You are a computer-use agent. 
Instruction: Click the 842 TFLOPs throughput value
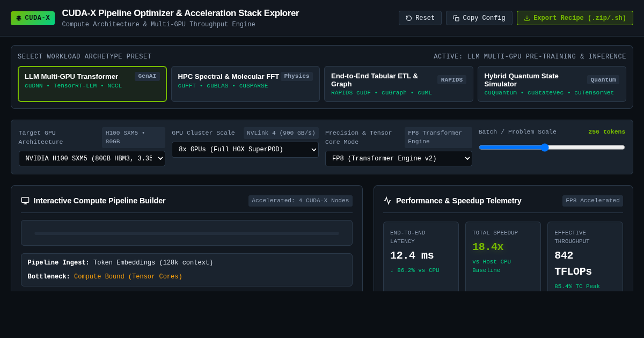(573, 263)
